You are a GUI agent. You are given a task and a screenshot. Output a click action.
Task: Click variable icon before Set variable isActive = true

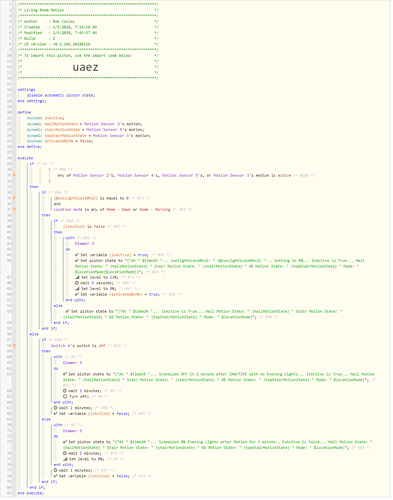pos(77,255)
